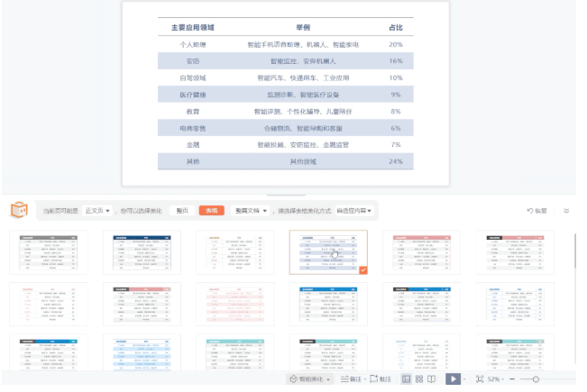Switch to slide sorter grid view
Viewport: 587px width, 392px height.
[x=419, y=379]
